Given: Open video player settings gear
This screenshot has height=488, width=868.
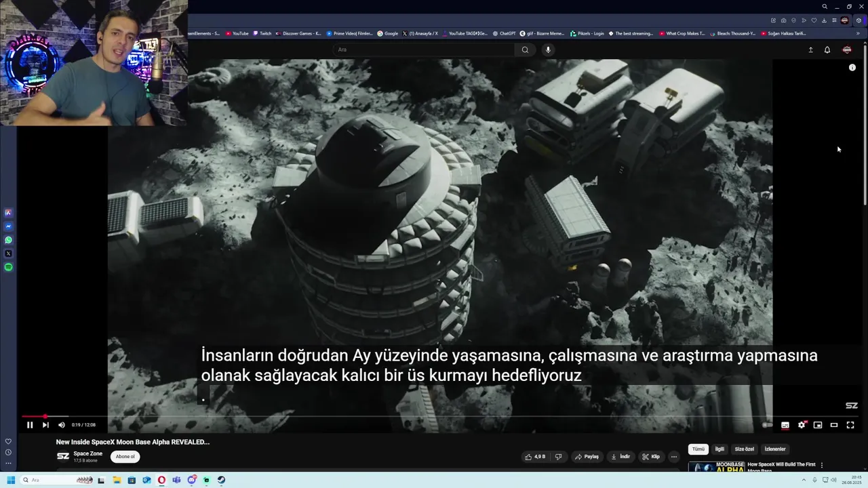Looking at the screenshot, I should tap(802, 425).
